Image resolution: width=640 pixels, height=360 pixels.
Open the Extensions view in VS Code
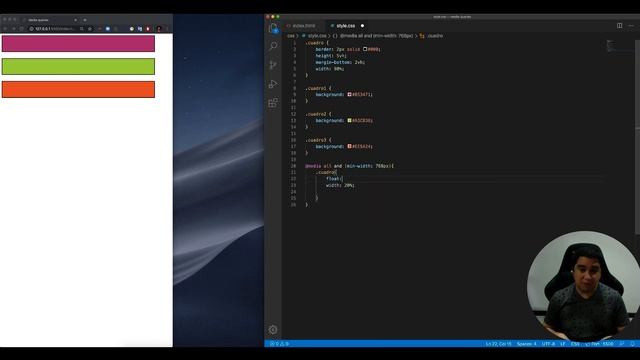(x=273, y=102)
